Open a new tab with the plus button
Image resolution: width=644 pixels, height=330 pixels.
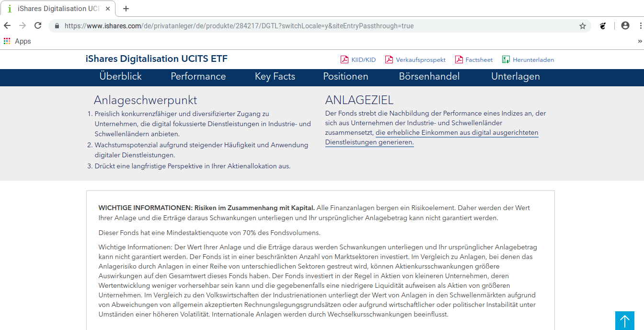click(126, 9)
